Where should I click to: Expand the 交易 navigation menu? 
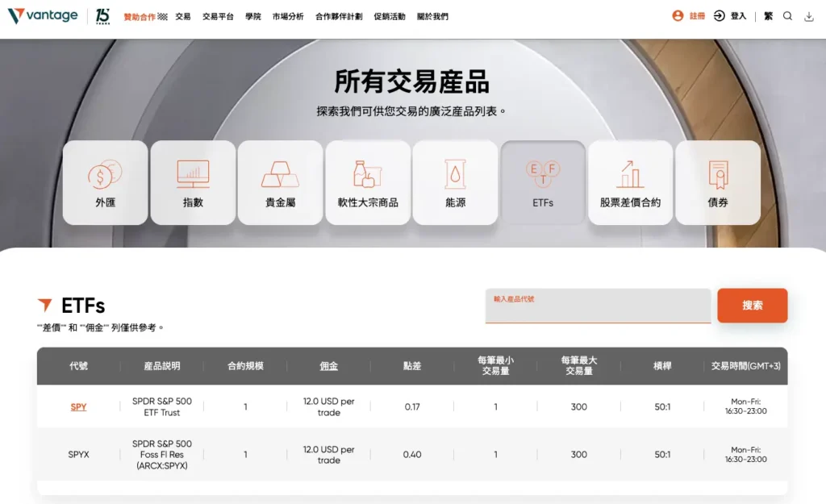coord(183,16)
